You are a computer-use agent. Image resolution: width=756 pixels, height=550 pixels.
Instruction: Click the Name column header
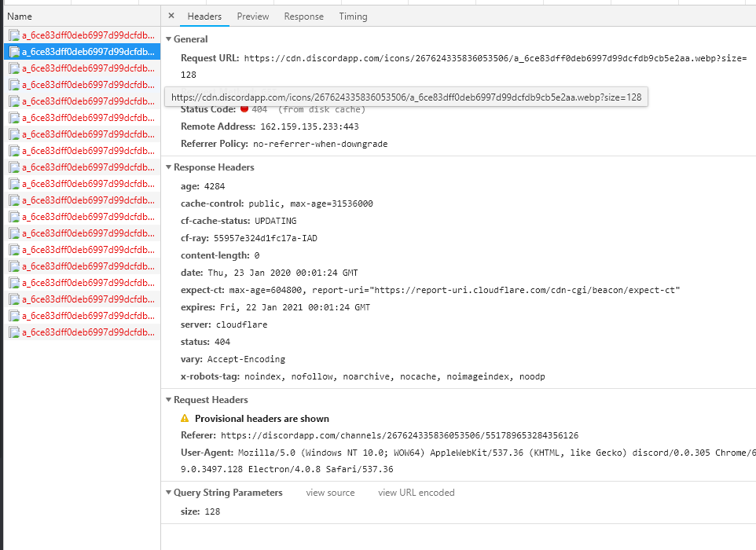click(x=20, y=16)
